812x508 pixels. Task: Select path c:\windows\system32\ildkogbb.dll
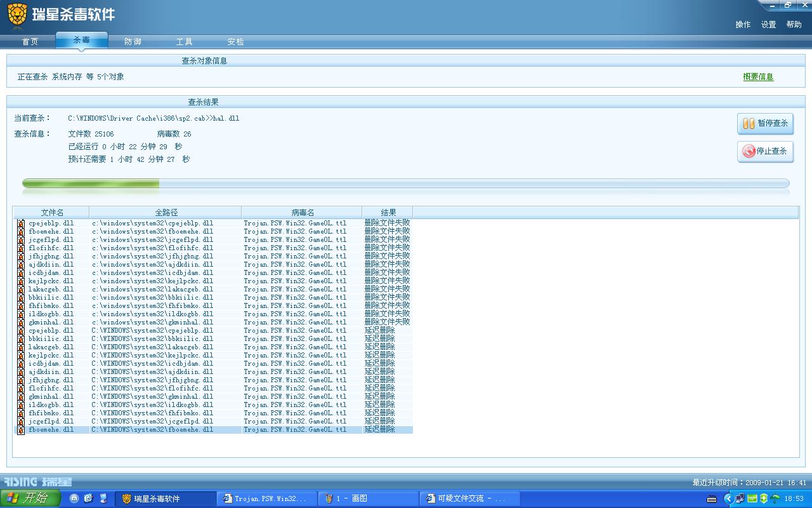152,314
